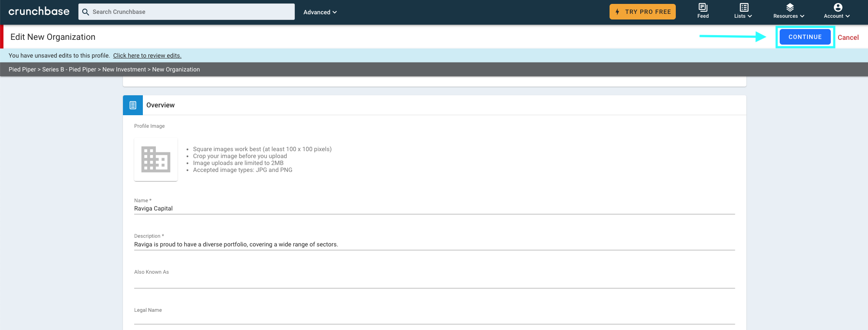Click 'Crop your image before you upload' text
This screenshot has height=330, width=868.
pyautogui.click(x=240, y=156)
